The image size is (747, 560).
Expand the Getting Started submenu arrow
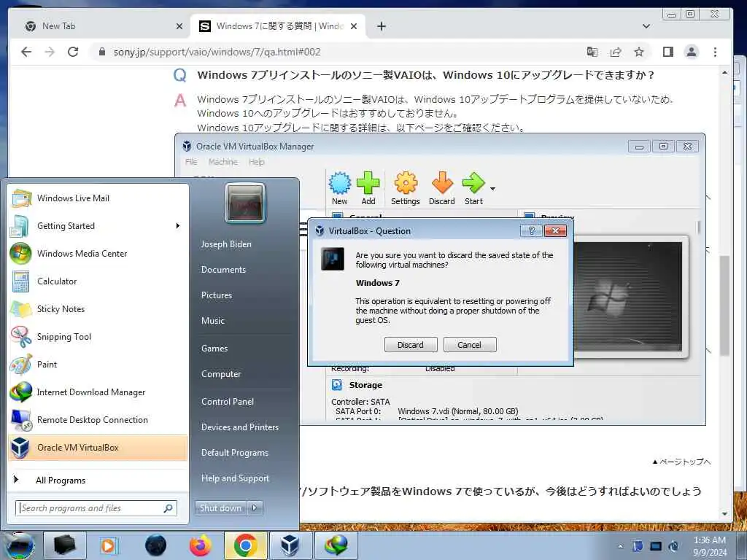[178, 226]
